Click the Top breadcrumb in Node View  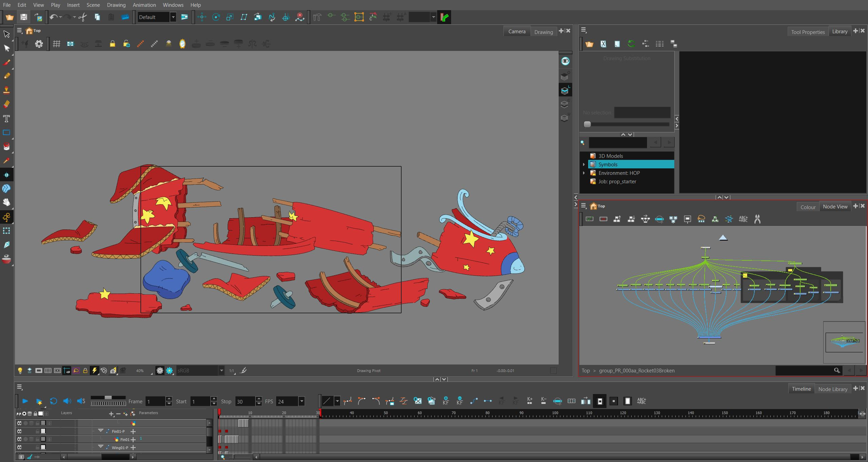(586, 371)
